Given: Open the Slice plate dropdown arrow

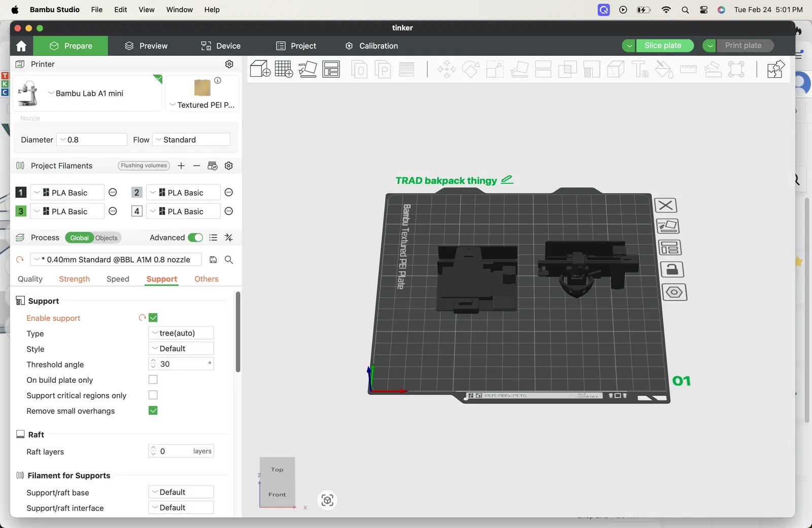Looking at the screenshot, I should click(x=629, y=46).
